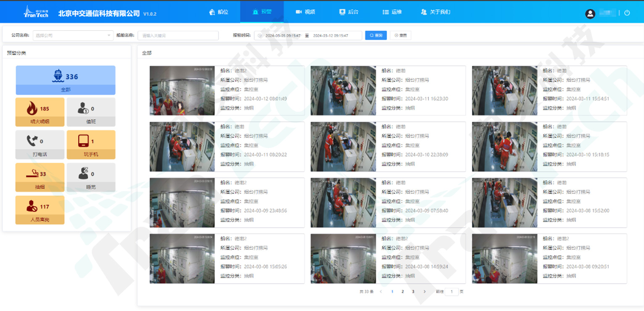The height and width of the screenshot is (311, 644).
Task: Open the 运维 operations tab
Action: [x=392, y=12]
